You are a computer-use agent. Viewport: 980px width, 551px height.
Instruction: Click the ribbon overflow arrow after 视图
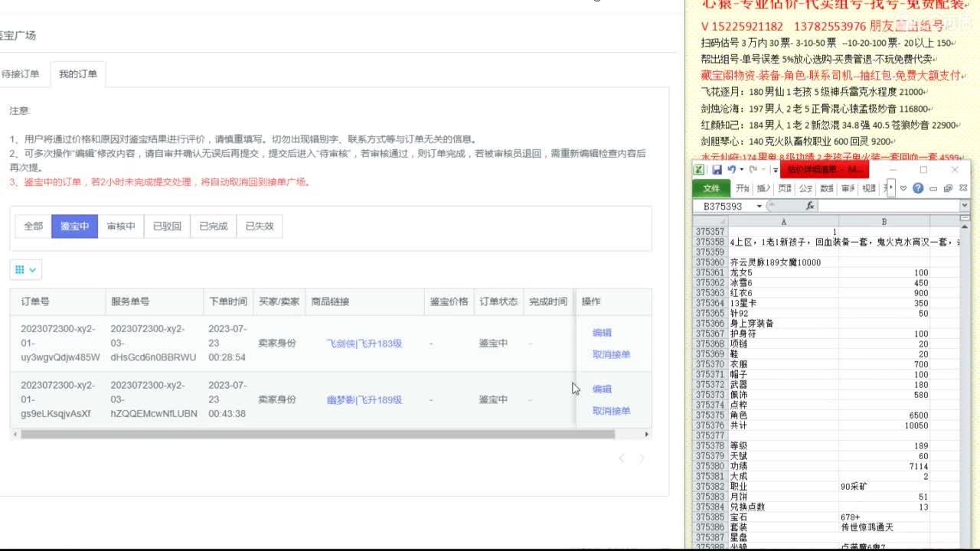pos(890,187)
